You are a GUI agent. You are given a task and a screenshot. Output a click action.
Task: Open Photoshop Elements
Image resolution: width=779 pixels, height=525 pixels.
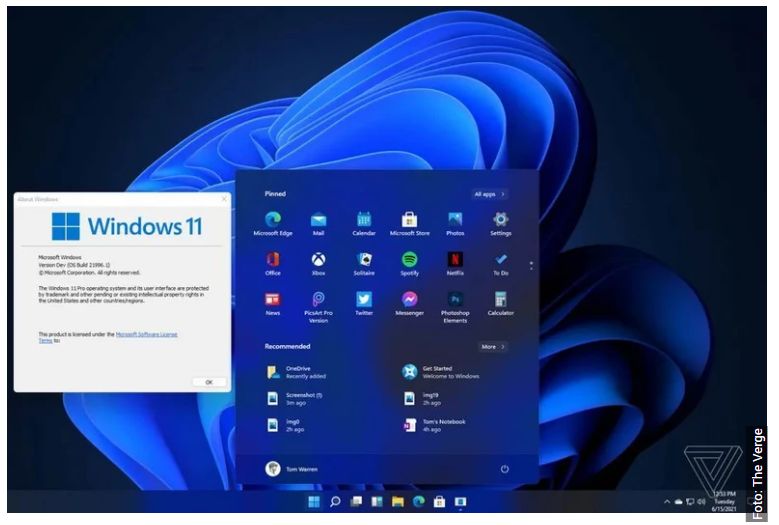pos(455,307)
